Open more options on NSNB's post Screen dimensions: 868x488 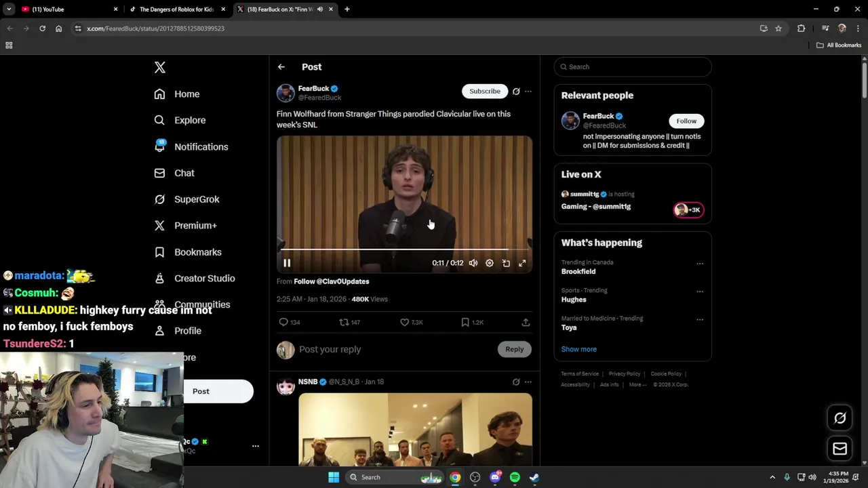(x=528, y=382)
